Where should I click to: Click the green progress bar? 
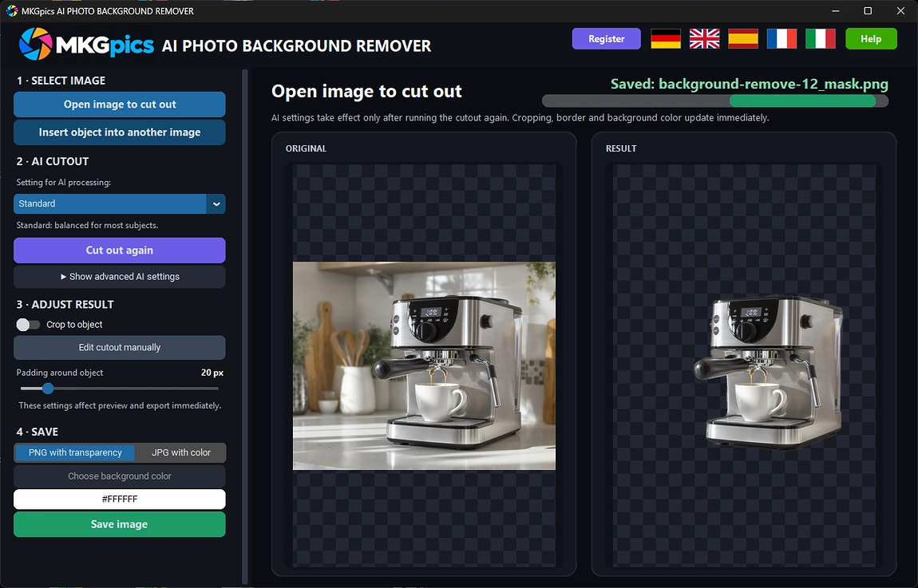coord(803,101)
